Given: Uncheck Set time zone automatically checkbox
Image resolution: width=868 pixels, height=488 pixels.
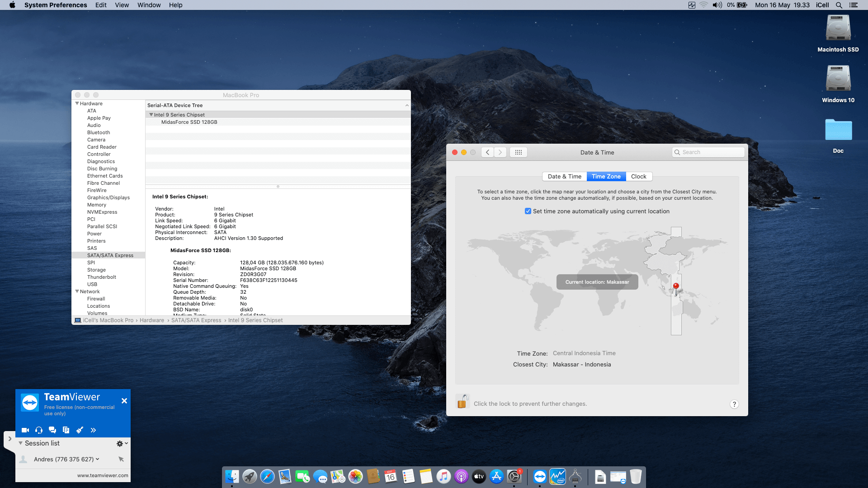Looking at the screenshot, I should (528, 211).
